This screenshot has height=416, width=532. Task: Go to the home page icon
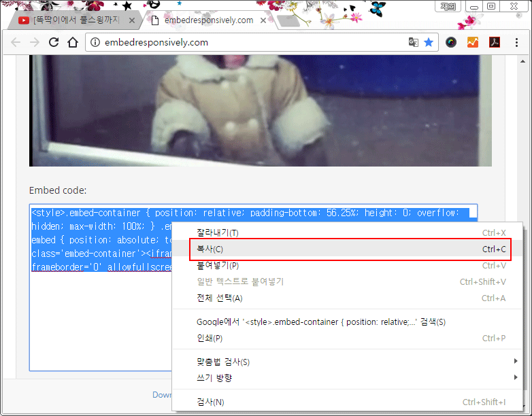(x=73, y=42)
